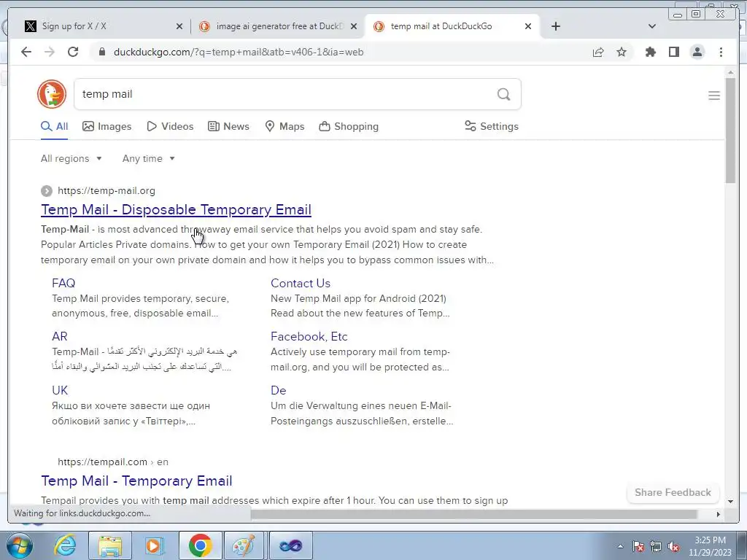Open Windows Media Player in taskbar
747x560 pixels.
155,545
